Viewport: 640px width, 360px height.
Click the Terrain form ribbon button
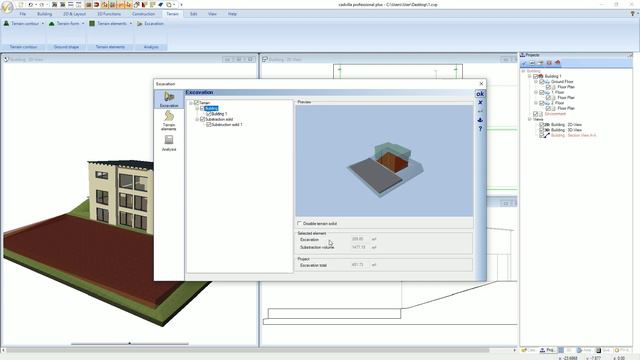[x=64, y=24]
